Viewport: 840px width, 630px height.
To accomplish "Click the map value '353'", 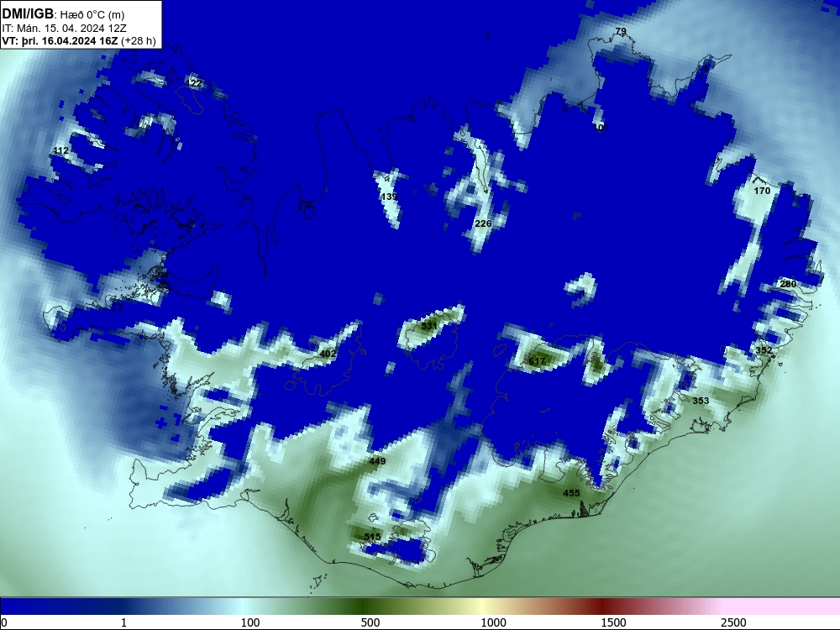I will (x=701, y=401).
